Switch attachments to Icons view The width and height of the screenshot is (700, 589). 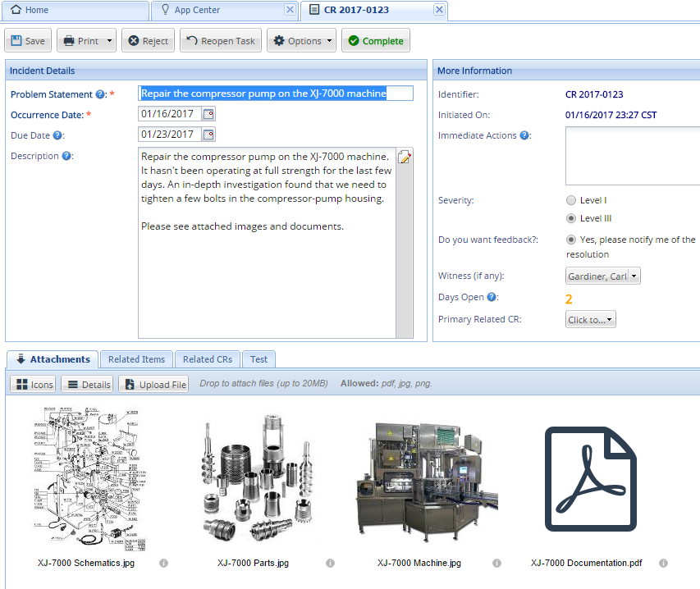[33, 384]
